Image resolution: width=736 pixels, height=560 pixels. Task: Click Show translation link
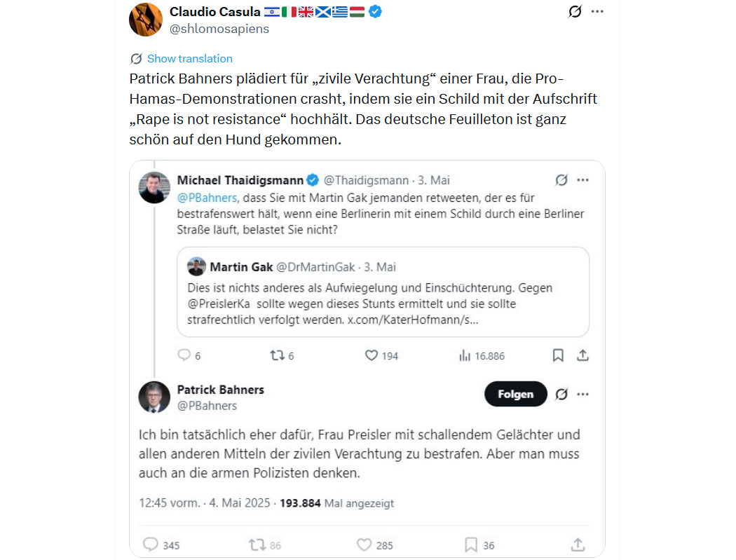click(x=189, y=59)
